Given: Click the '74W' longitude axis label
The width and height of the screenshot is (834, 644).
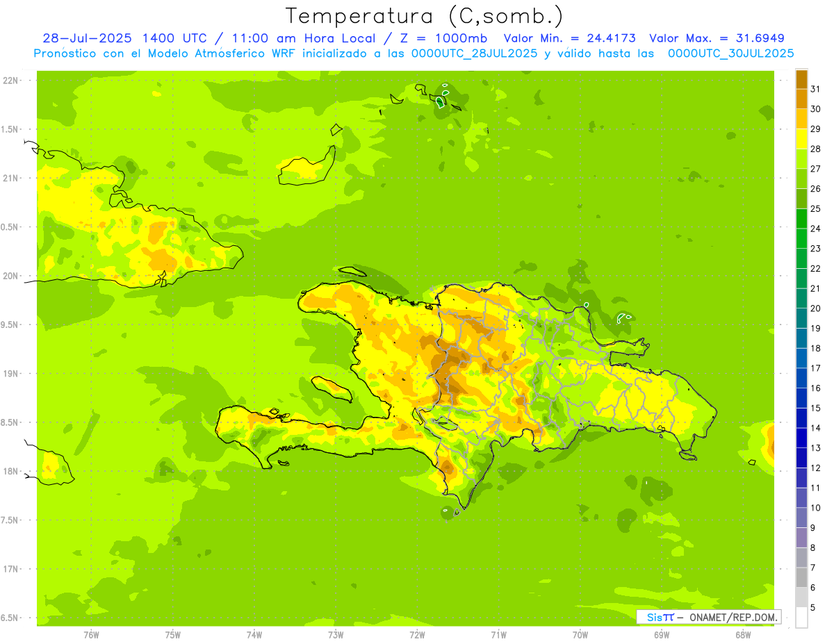Looking at the screenshot, I should (x=254, y=635).
